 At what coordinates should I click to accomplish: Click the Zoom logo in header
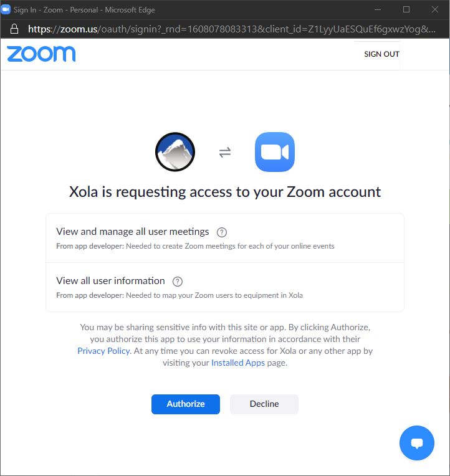[x=41, y=54]
